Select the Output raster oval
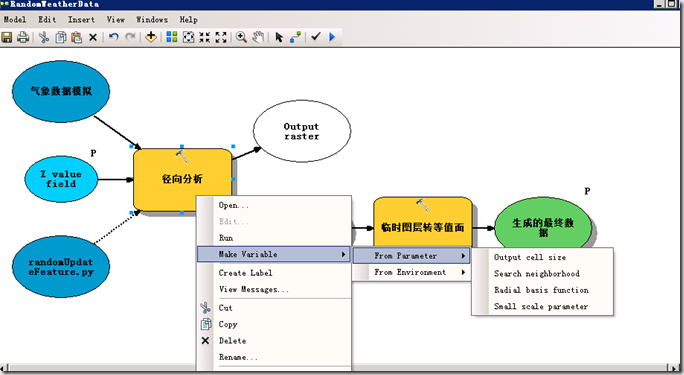The width and height of the screenshot is (684, 375). pyautogui.click(x=302, y=131)
